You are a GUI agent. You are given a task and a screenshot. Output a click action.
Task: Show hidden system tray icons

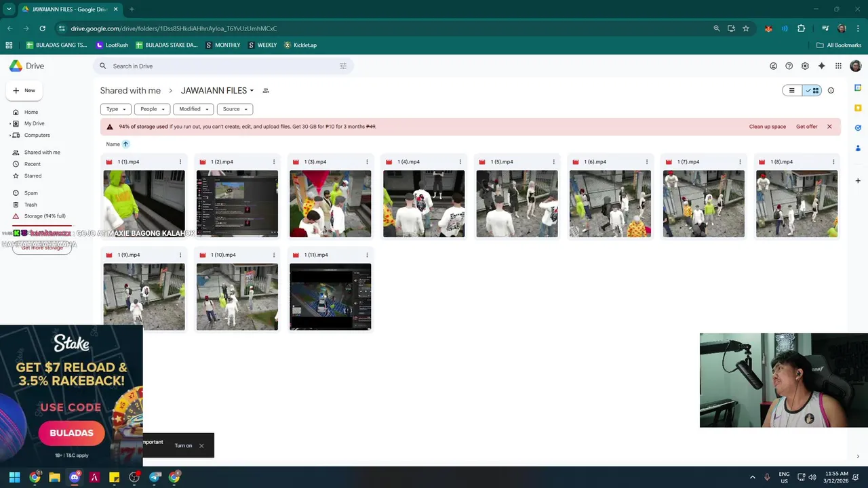[x=752, y=477]
